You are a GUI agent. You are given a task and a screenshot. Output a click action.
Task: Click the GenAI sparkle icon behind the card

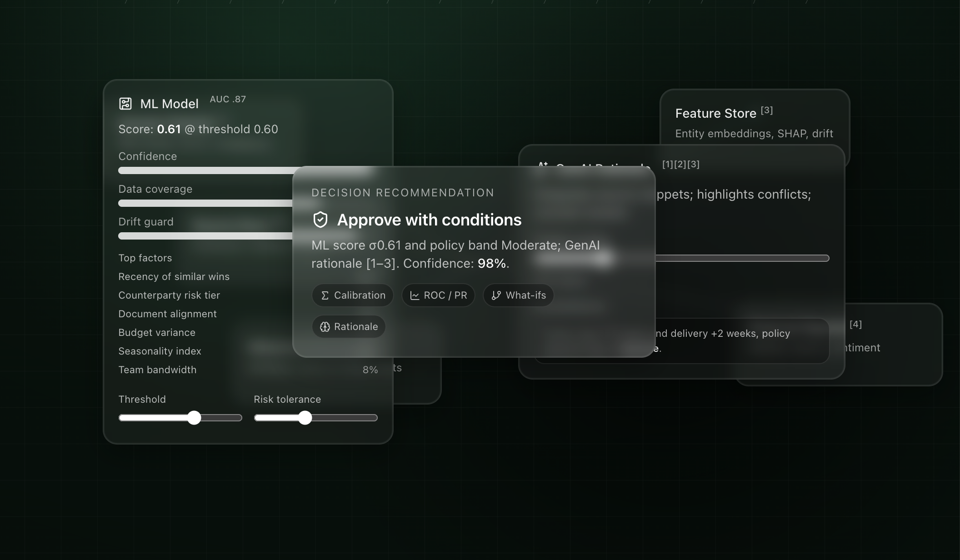pyautogui.click(x=543, y=165)
